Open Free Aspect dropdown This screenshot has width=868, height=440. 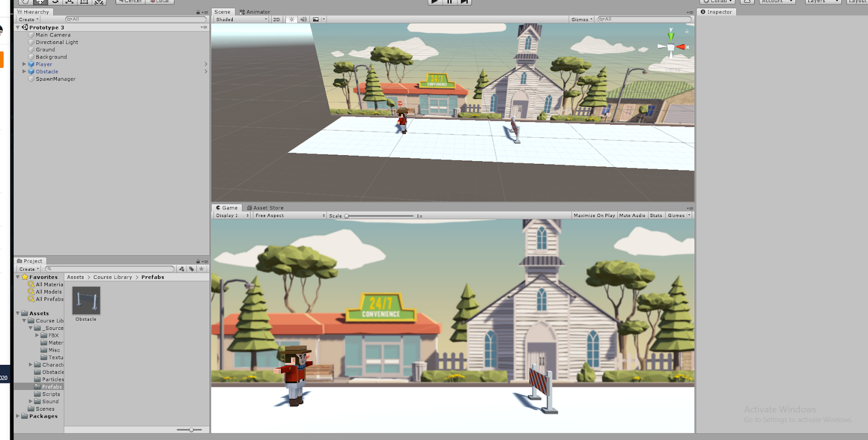290,215
